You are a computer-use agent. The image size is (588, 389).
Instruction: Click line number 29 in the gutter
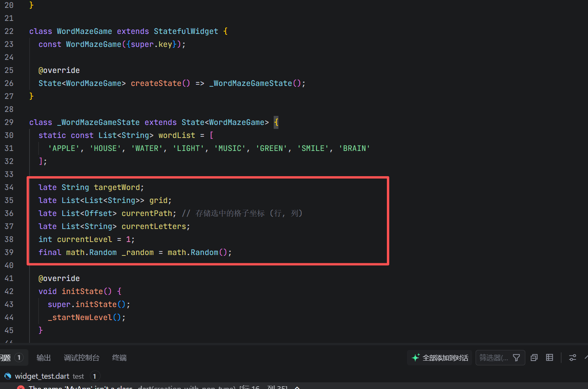pos(9,122)
